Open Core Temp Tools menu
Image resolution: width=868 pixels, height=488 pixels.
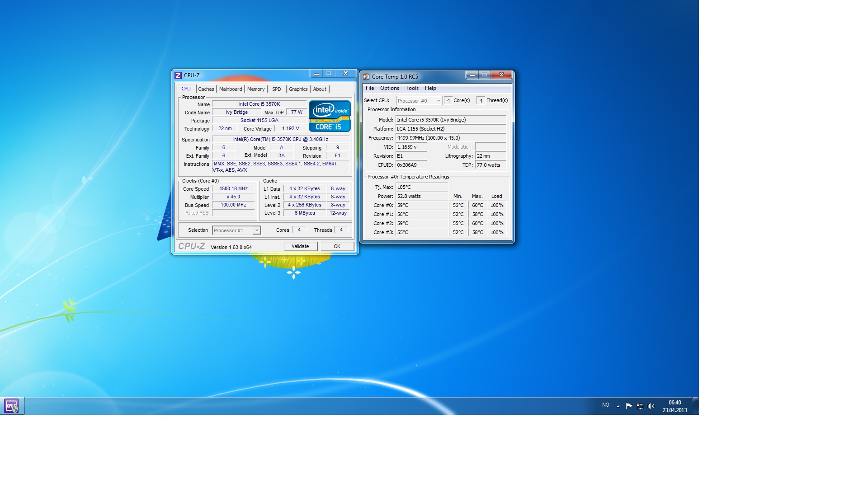(412, 88)
